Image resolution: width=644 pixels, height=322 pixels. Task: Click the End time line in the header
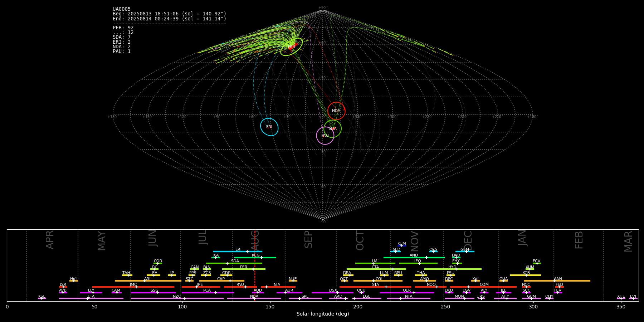tap(170, 19)
